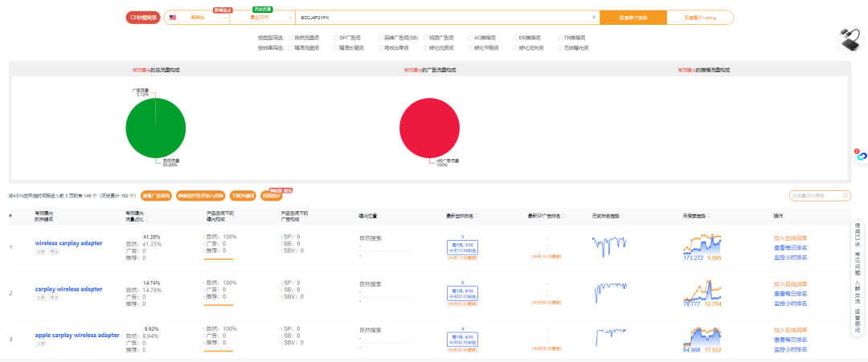Click the red ad traffic pie chart
Image resolution: width=868 pixels, height=362 pixels.
tap(429, 128)
